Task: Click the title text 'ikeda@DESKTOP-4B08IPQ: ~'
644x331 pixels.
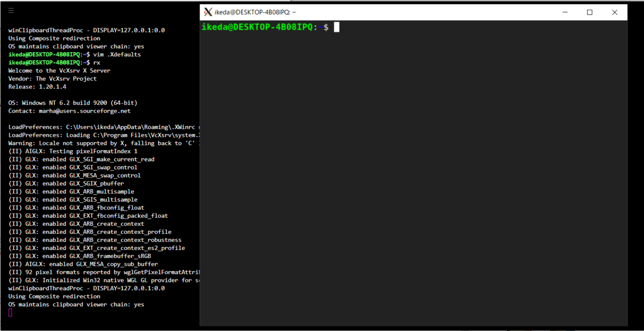Action: click(255, 12)
